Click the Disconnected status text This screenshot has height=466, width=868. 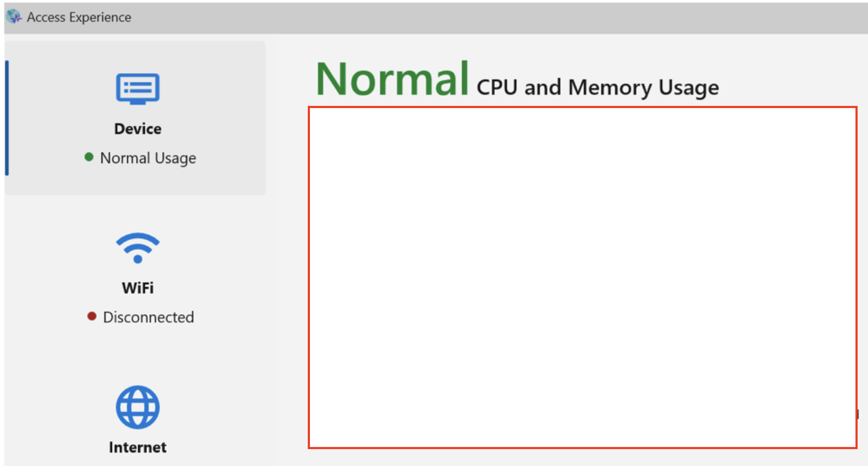point(148,316)
